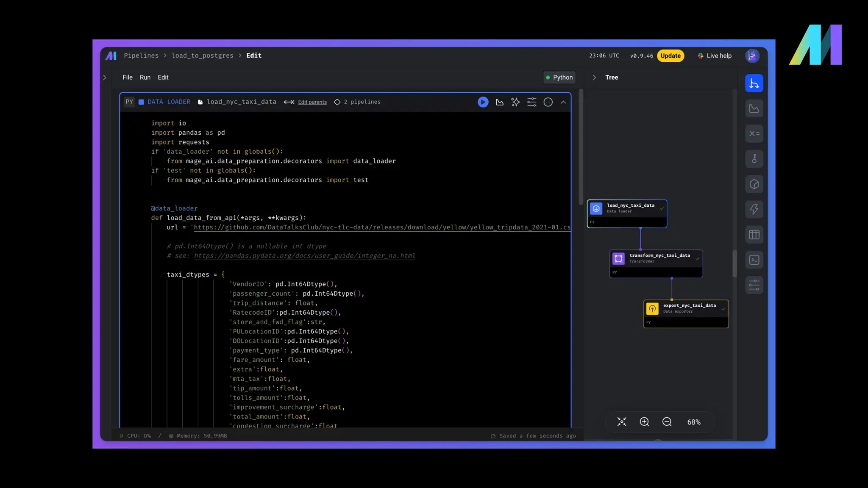Click the v0.9.46 version text
The width and height of the screenshot is (868, 488).
click(x=641, y=56)
